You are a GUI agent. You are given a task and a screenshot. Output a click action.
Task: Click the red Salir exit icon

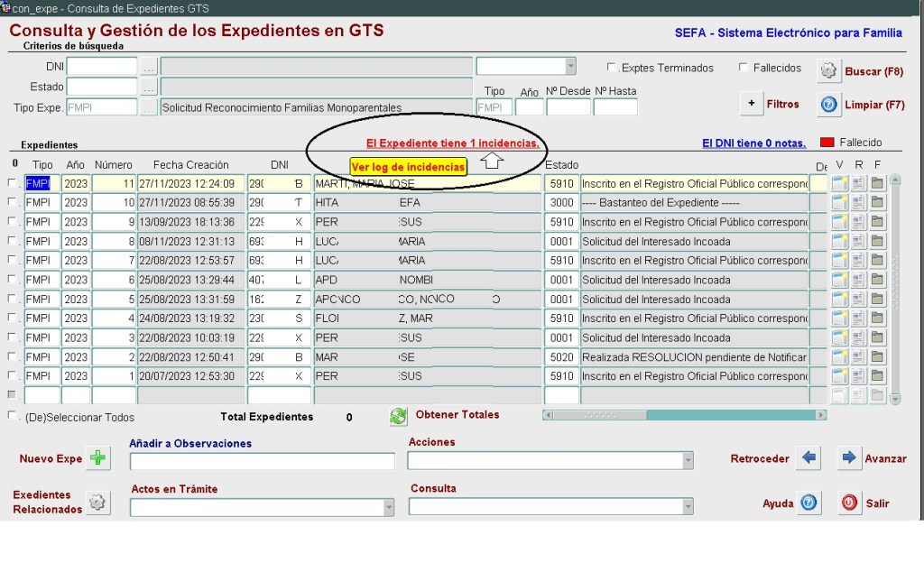pyautogui.click(x=849, y=503)
